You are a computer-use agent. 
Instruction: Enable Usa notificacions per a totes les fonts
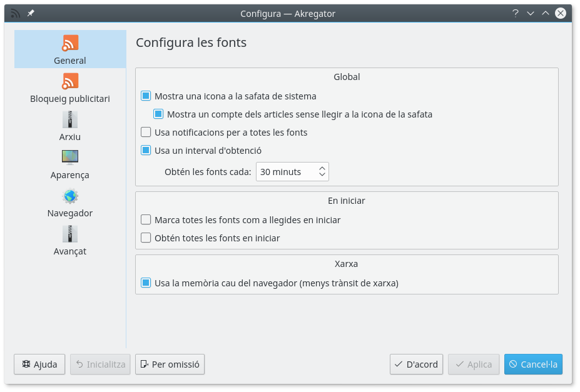point(146,133)
